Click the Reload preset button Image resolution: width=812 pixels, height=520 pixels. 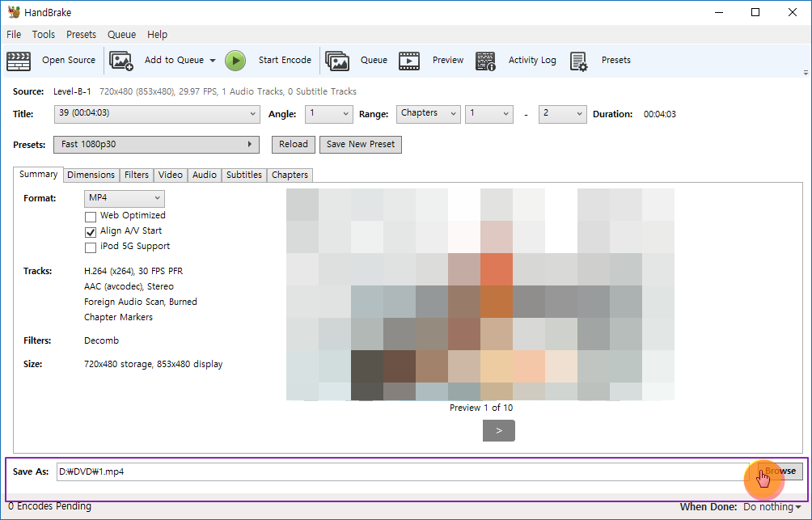point(293,145)
